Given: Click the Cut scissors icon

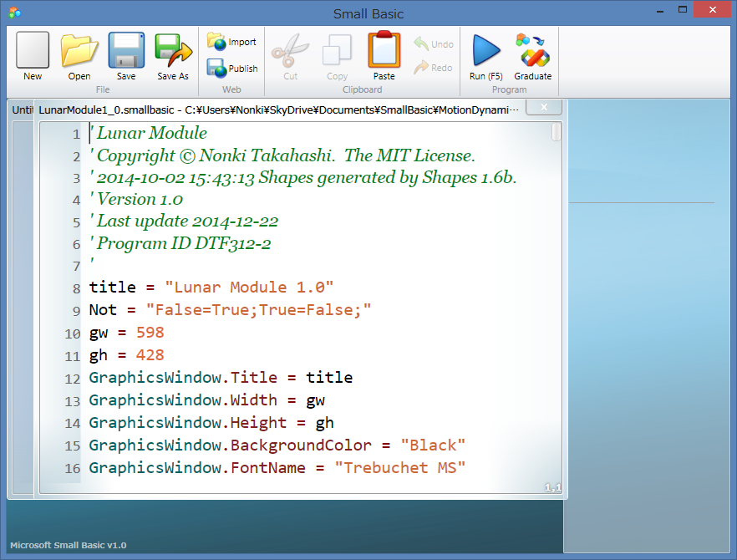Looking at the screenshot, I should click(290, 51).
